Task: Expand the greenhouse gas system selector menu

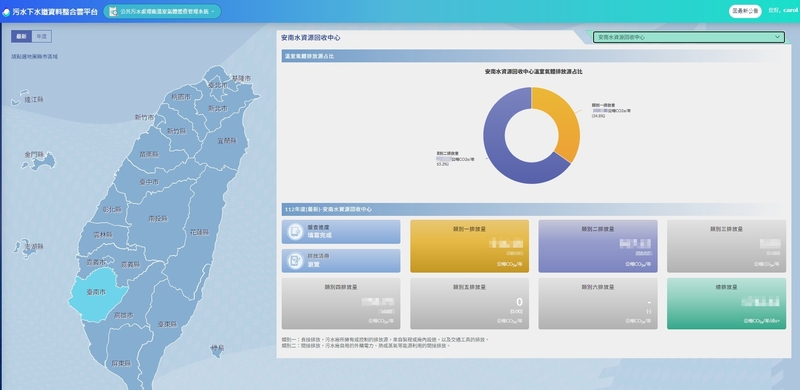Action: click(163, 11)
